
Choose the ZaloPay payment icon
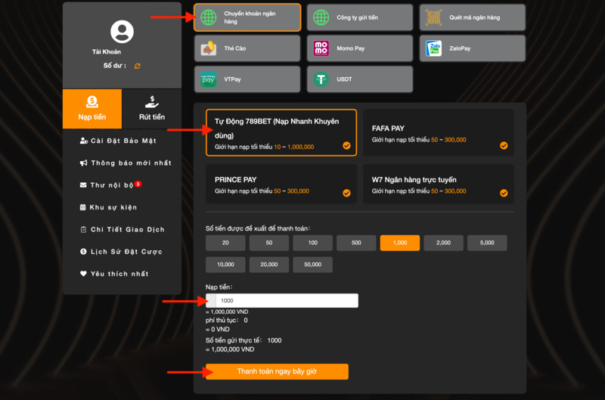tap(433, 48)
